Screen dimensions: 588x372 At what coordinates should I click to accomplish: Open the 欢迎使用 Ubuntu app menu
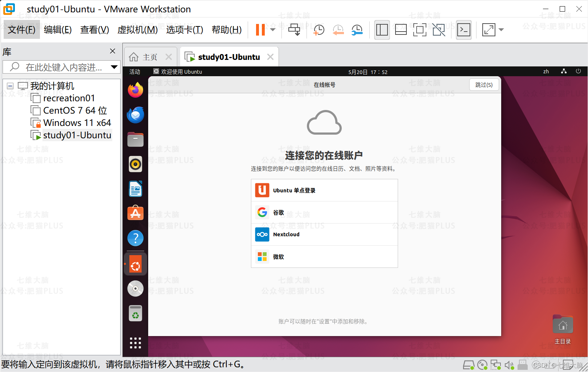[178, 72]
